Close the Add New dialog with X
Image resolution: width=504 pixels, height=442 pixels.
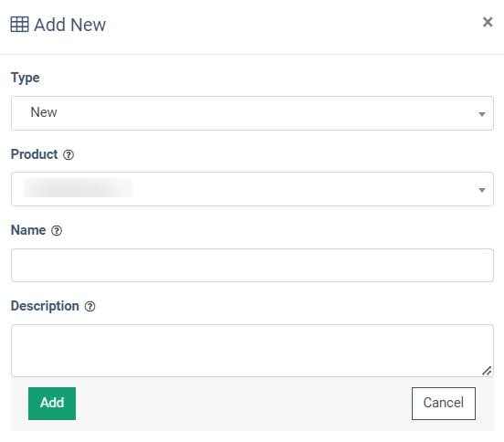[488, 22]
